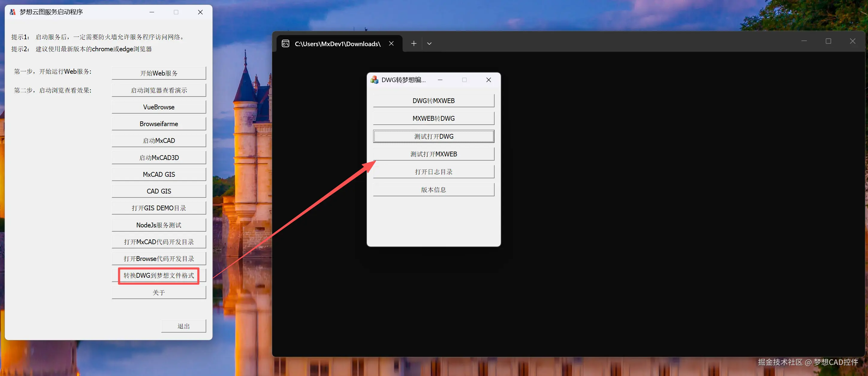This screenshot has height=376, width=868.
Task: Open a new terminal tab with plus
Action: [414, 43]
